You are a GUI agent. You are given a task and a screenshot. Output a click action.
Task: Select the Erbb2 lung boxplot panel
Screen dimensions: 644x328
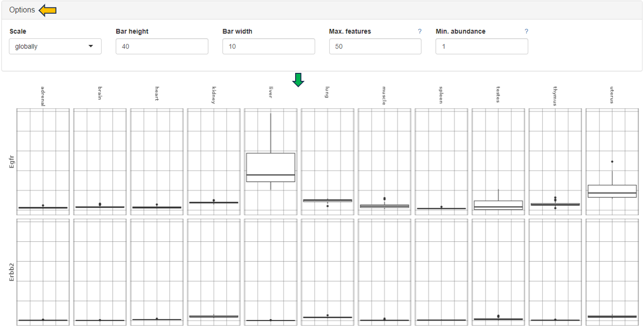(x=328, y=272)
